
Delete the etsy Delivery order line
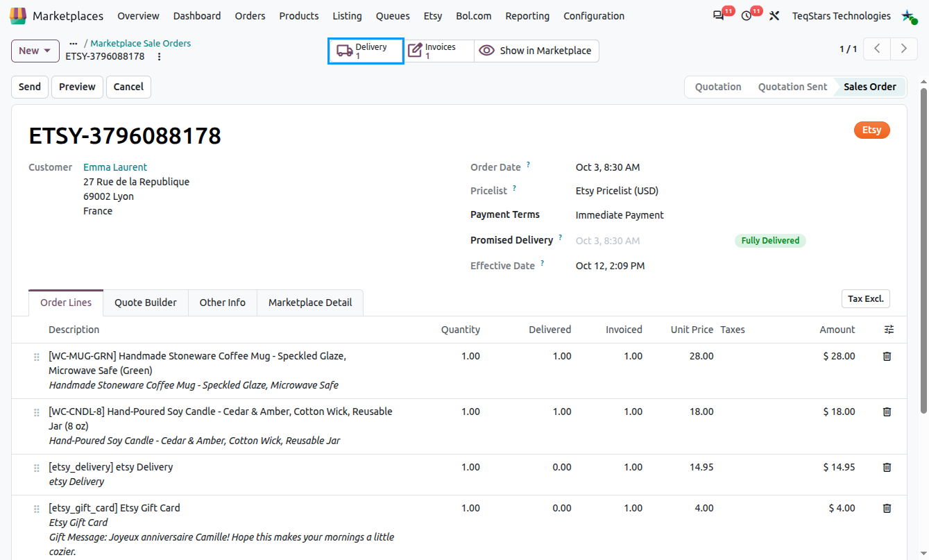(x=887, y=467)
